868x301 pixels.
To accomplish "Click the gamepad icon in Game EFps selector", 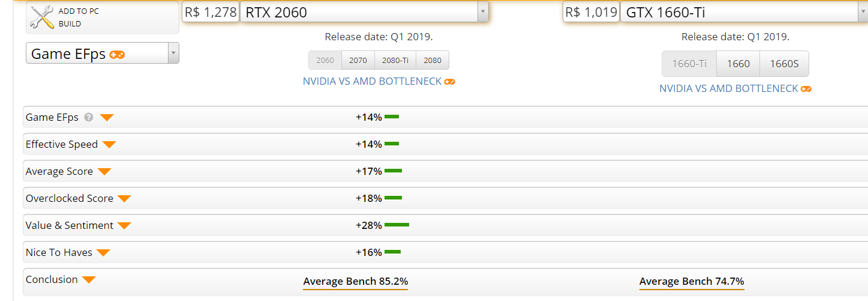I will tap(117, 54).
